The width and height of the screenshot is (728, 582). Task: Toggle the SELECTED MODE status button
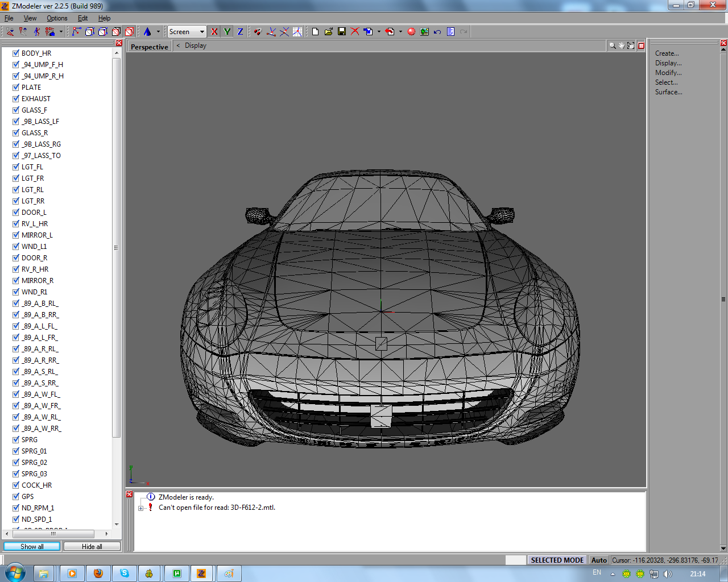coord(557,560)
